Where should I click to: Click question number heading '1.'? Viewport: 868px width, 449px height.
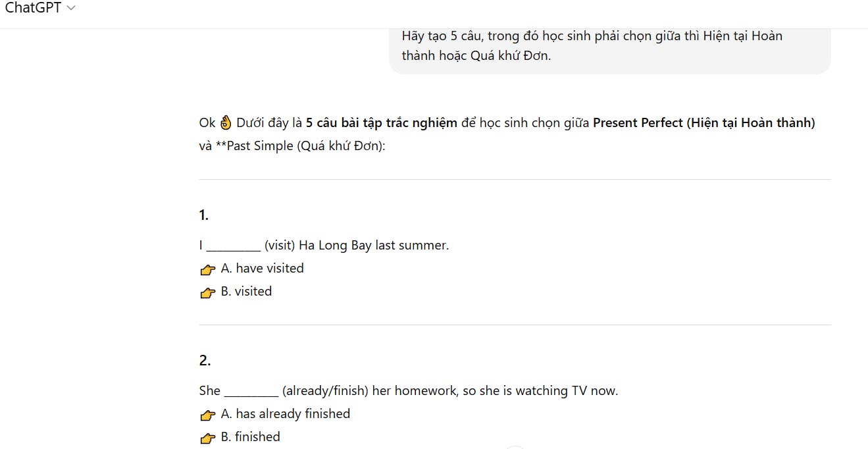pyautogui.click(x=204, y=215)
